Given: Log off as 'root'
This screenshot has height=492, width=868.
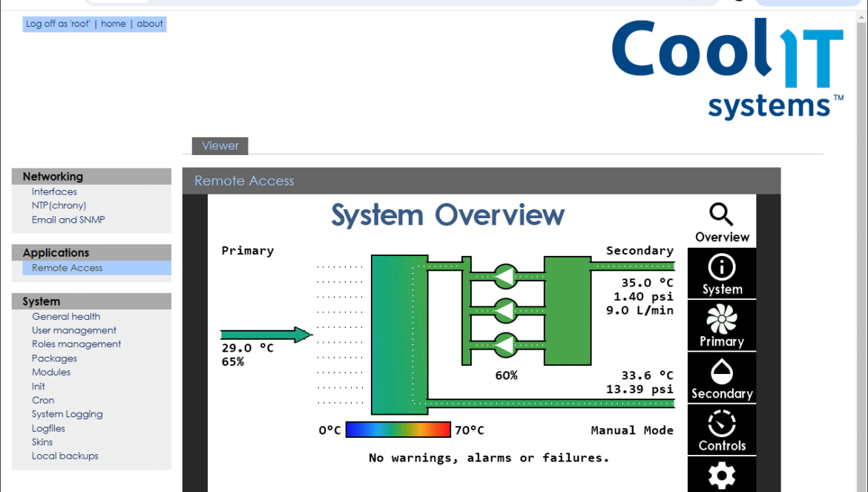Looking at the screenshot, I should click(x=58, y=24).
